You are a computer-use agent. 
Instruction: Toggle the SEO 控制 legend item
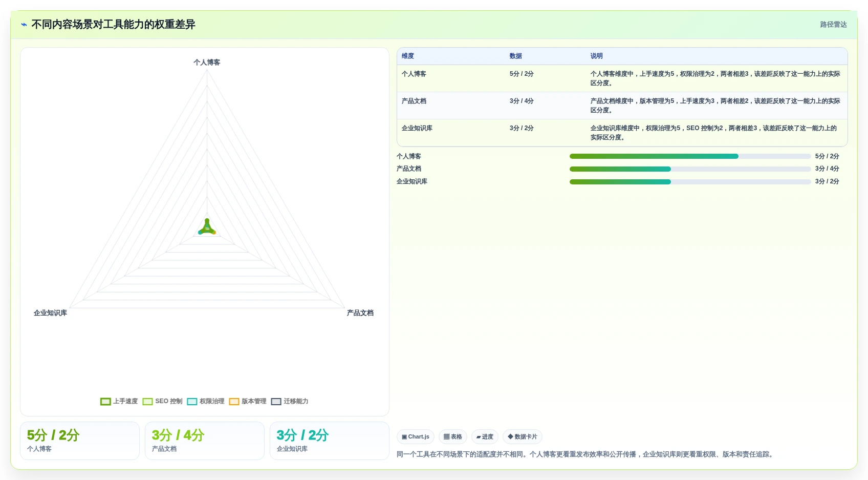click(x=162, y=401)
